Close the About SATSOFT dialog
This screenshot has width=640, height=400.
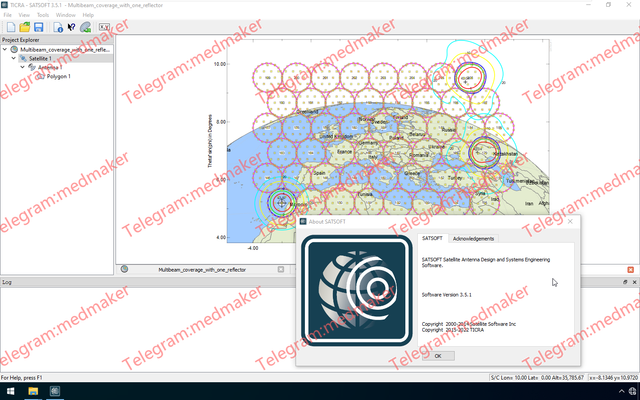pos(570,221)
